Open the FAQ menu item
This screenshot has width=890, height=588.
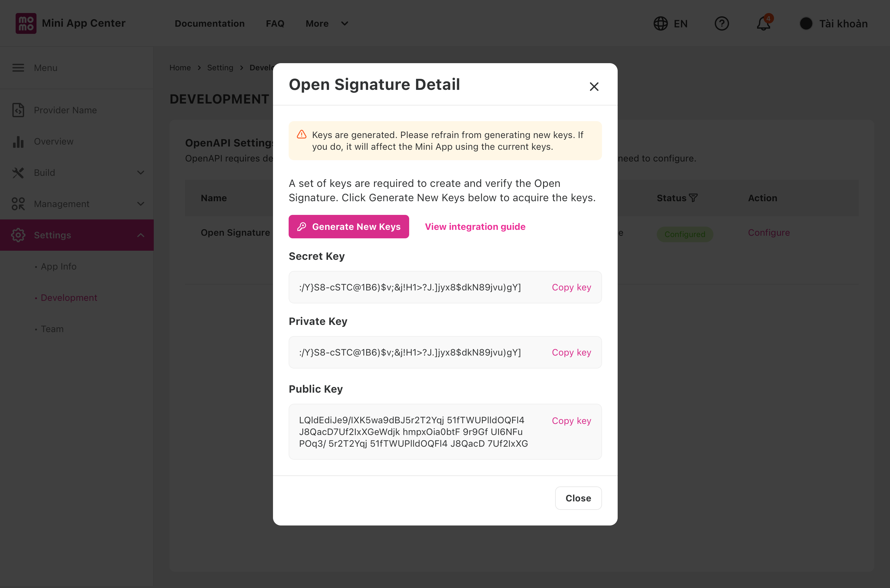pos(275,24)
